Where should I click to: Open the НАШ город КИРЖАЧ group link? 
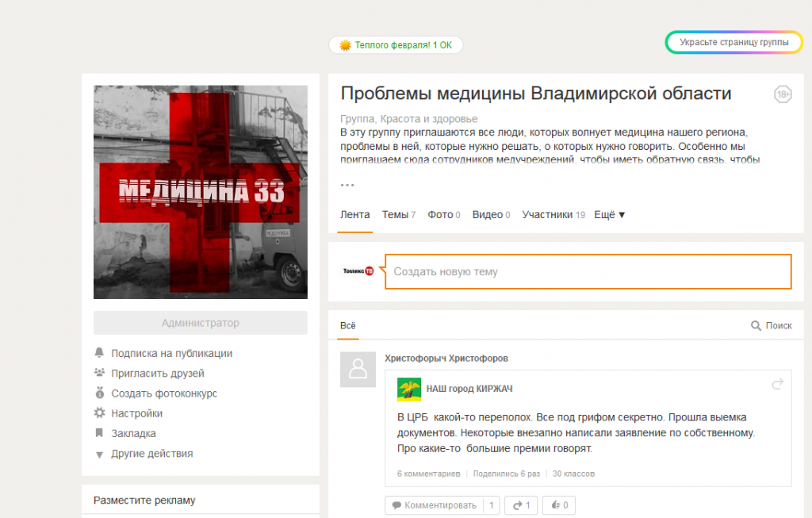[x=469, y=389]
